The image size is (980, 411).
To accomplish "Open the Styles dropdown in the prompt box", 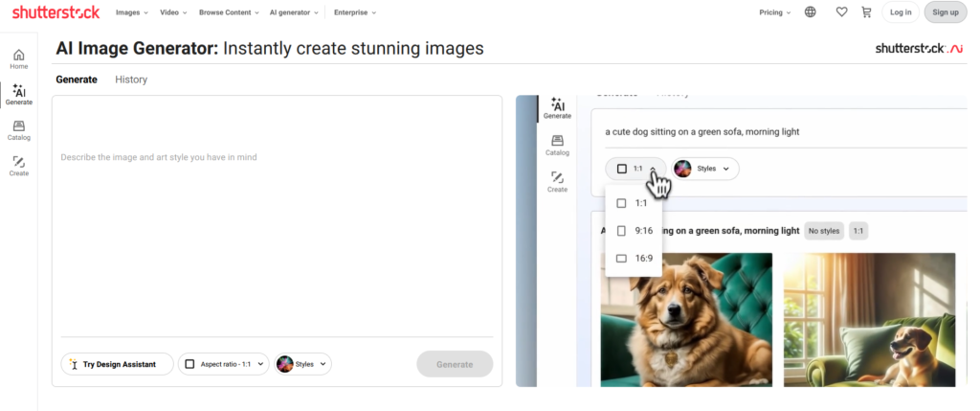I will (302, 364).
